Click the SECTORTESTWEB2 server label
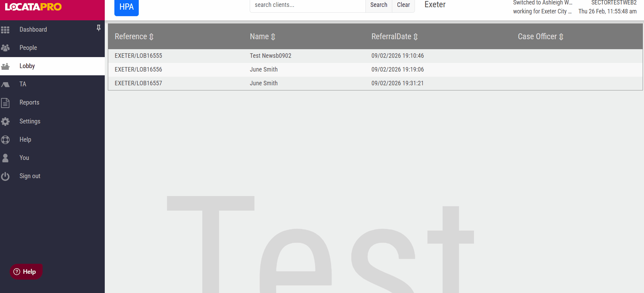The height and width of the screenshot is (293, 644). pos(614,3)
